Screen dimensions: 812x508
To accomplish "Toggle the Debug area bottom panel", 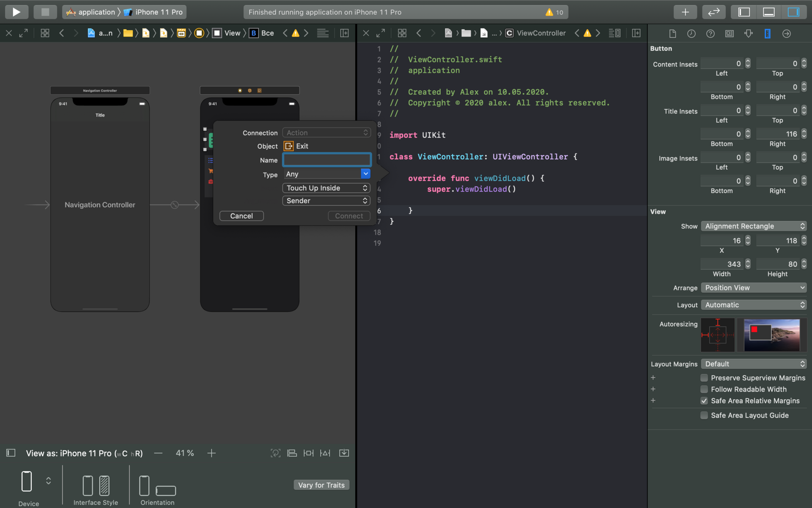I will pyautogui.click(x=768, y=12).
